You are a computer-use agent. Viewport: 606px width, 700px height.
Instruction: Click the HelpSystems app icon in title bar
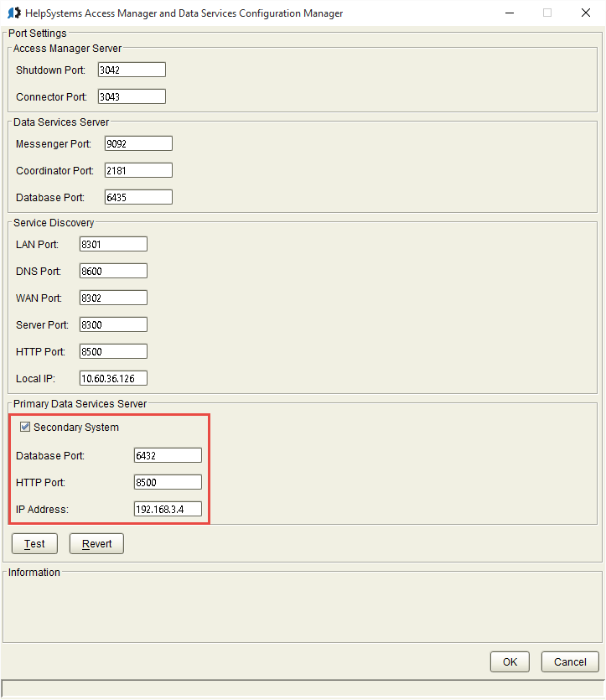pos(13,13)
